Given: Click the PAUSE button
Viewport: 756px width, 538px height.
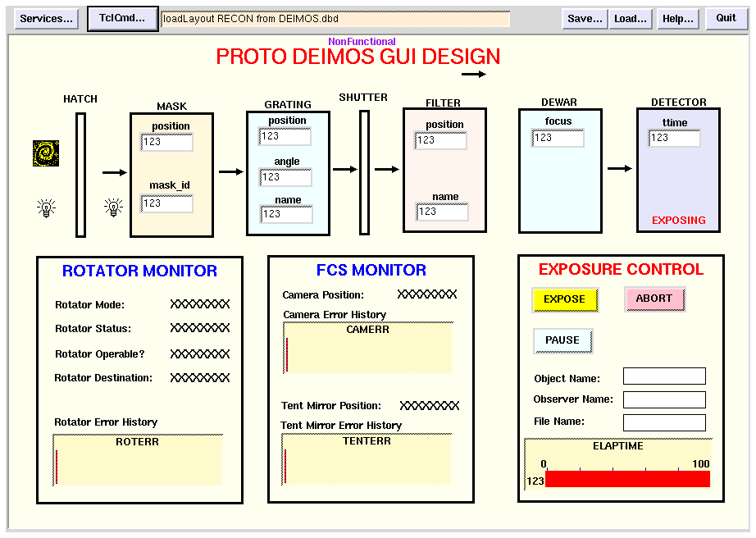Looking at the screenshot, I should click(562, 340).
